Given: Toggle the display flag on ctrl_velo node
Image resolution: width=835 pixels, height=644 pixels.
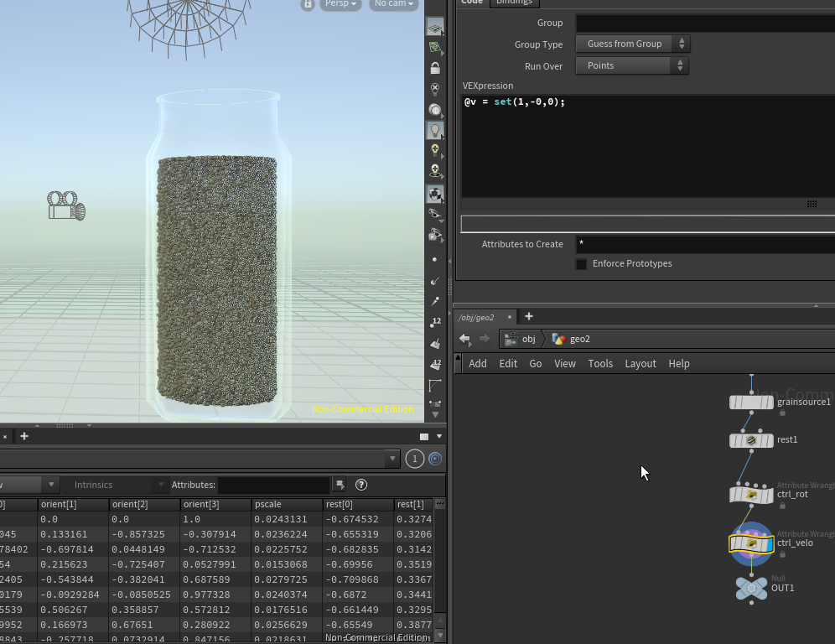Looking at the screenshot, I should 770,543.
